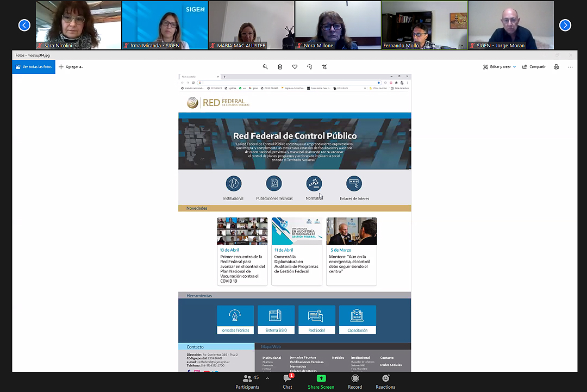Click the Institucional circular icon

[x=234, y=183]
